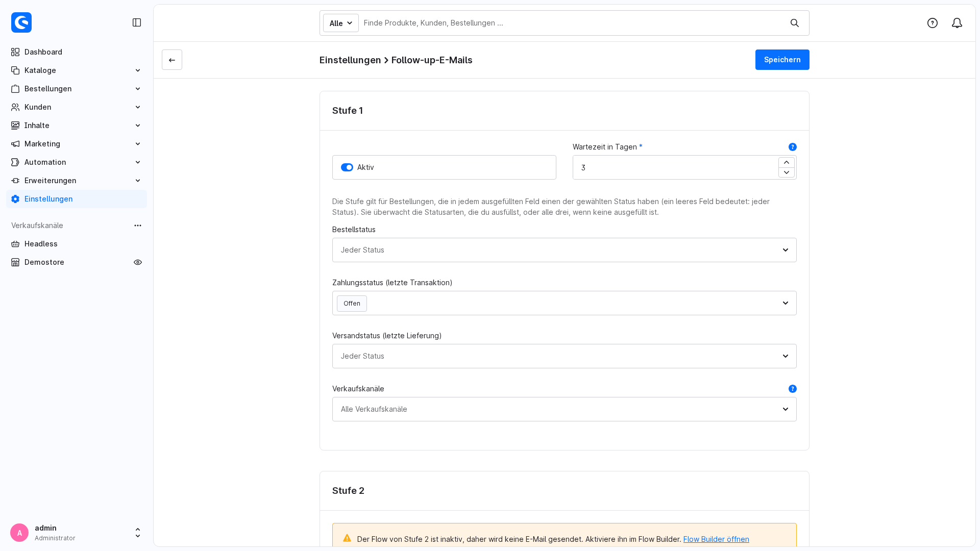
Task: Show help tooltip for Wartezeit in Tagen
Action: click(x=793, y=147)
